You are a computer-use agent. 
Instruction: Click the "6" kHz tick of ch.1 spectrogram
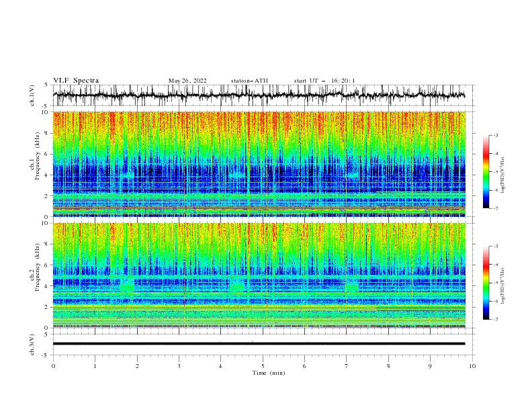(x=46, y=154)
